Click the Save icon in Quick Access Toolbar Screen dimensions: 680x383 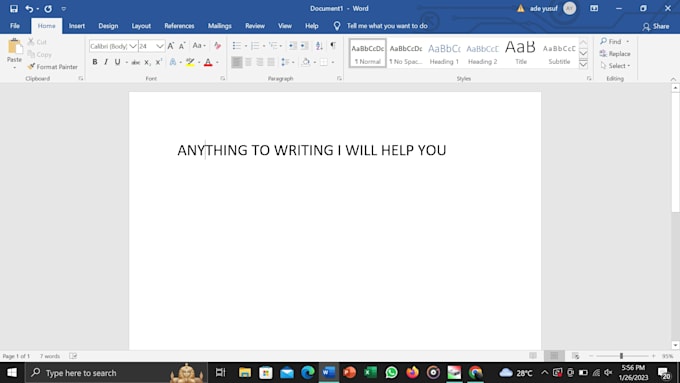click(14, 9)
